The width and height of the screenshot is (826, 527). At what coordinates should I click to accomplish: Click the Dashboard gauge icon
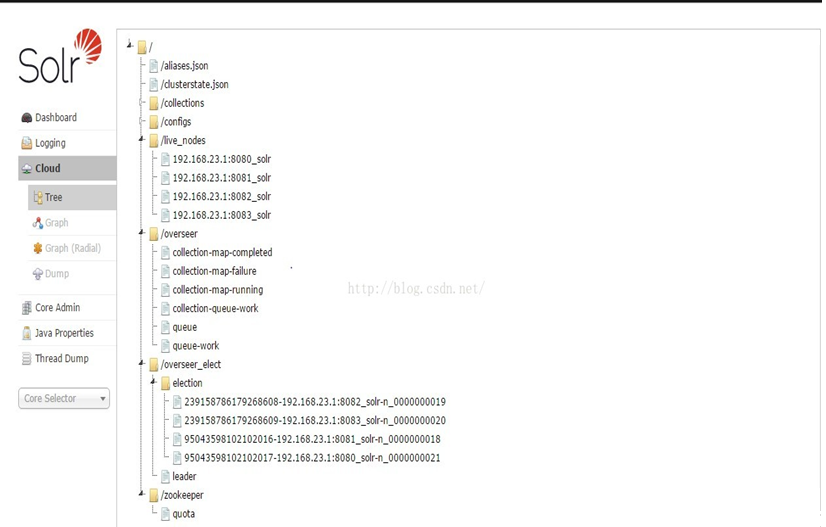pos(26,118)
